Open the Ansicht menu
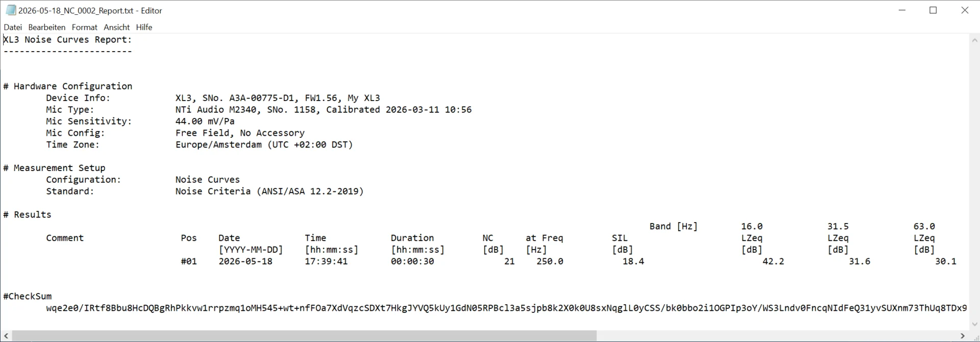This screenshot has height=342, width=980. point(116,27)
